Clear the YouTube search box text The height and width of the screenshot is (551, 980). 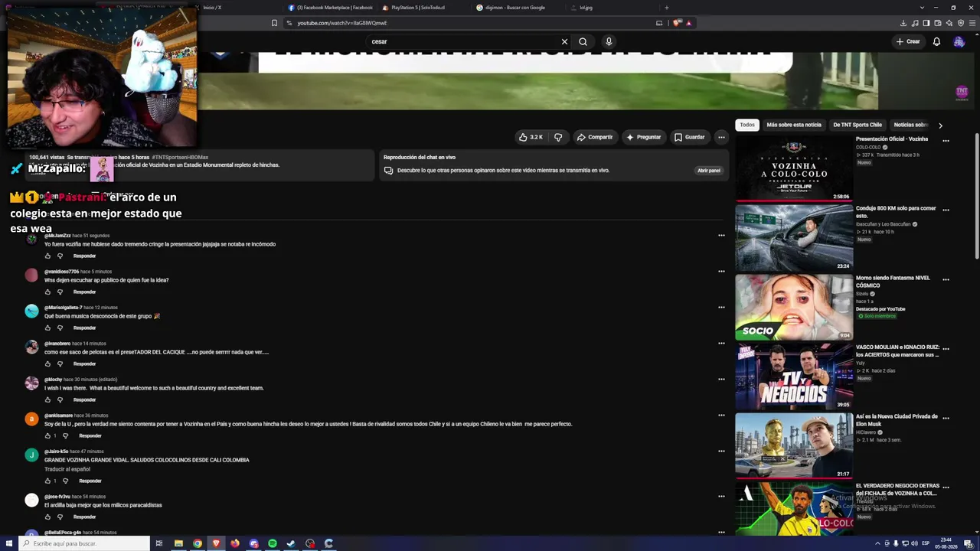pyautogui.click(x=564, y=41)
